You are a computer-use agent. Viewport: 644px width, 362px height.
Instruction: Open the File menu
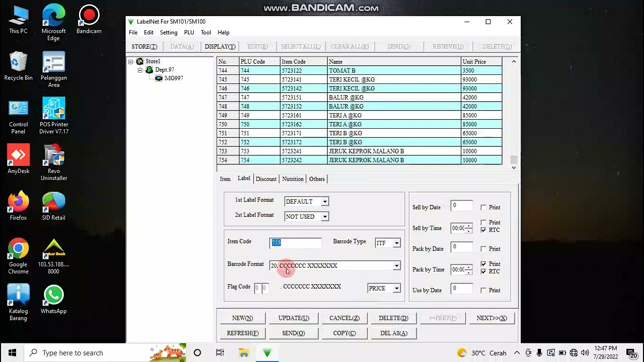point(133,32)
